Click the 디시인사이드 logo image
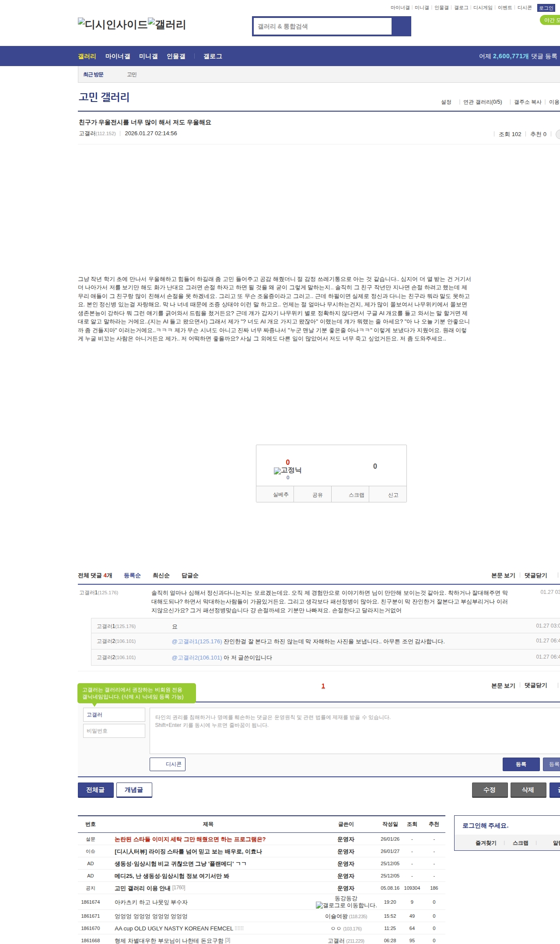 tap(112, 25)
